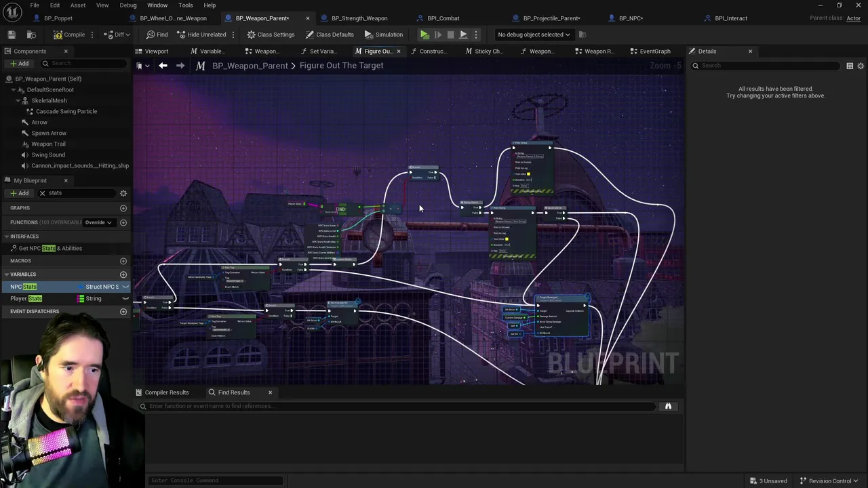The width and height of the screenshot is (868, 488).
Task: Collapse the SkeletalMesh tree node
Action: click(18, 100)
